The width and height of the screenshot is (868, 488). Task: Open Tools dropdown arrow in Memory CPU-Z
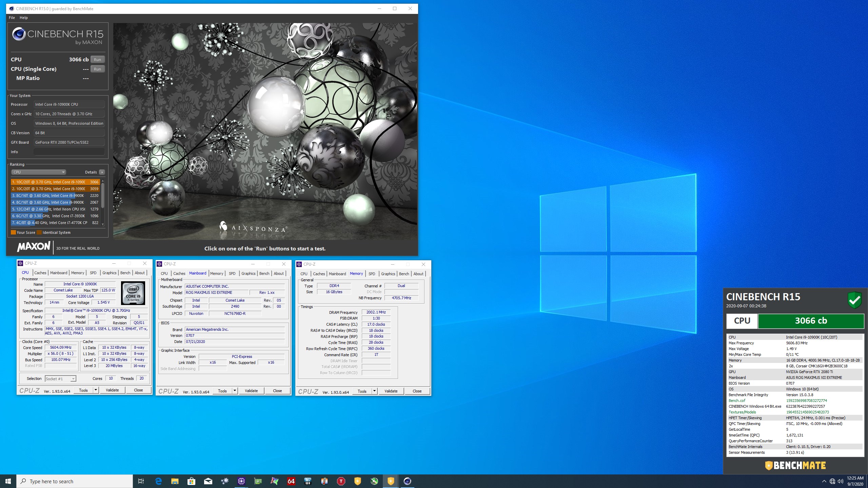point(374,391)
